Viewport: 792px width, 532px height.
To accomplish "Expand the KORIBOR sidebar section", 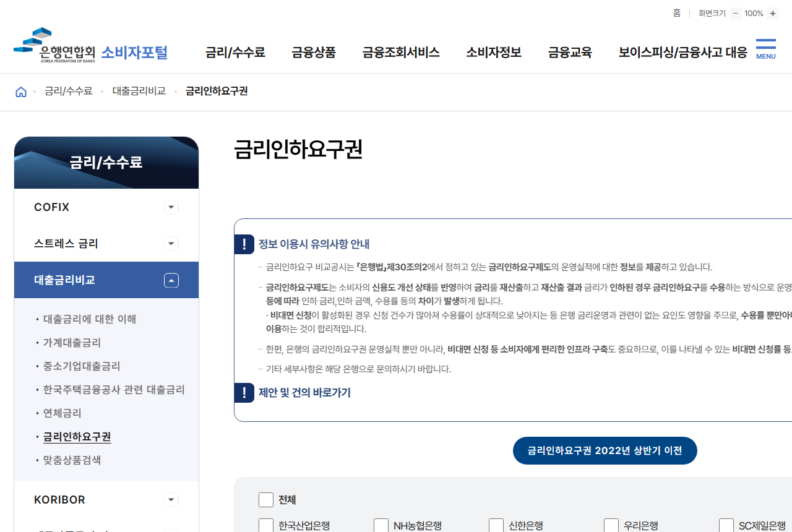I will coord(171,500).
